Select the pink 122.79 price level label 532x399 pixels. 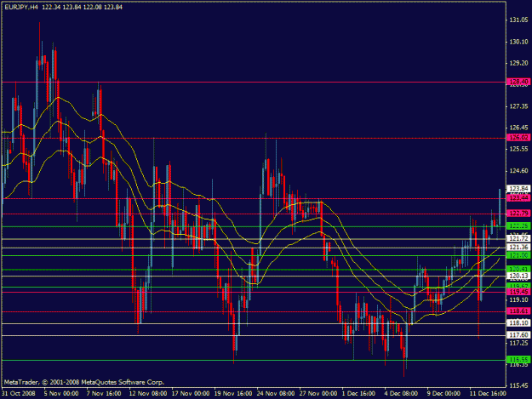click(518, 214)
